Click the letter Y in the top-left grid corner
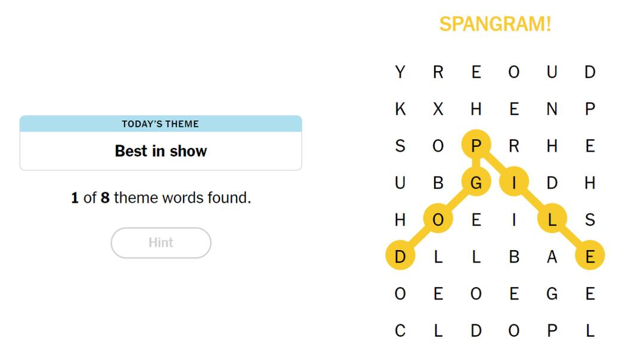 (400, 72)
